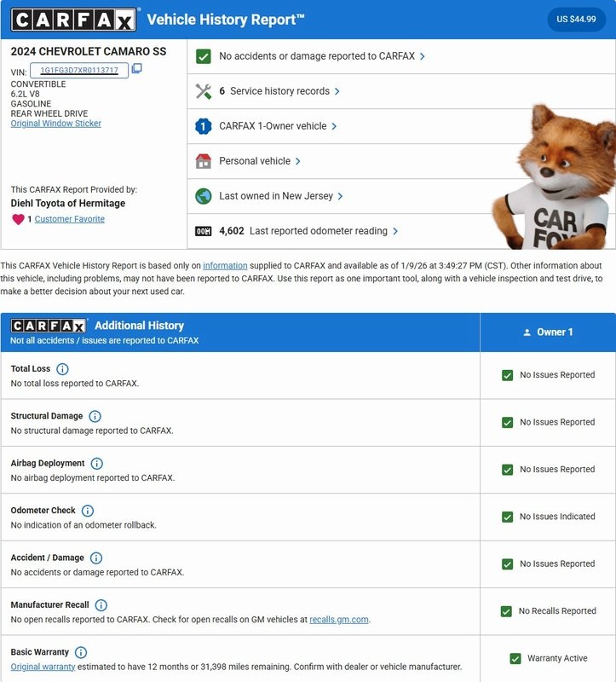Open the Original Window Sticker link
The width and height of the screenshot is (616, 682).
coord(55,124)
